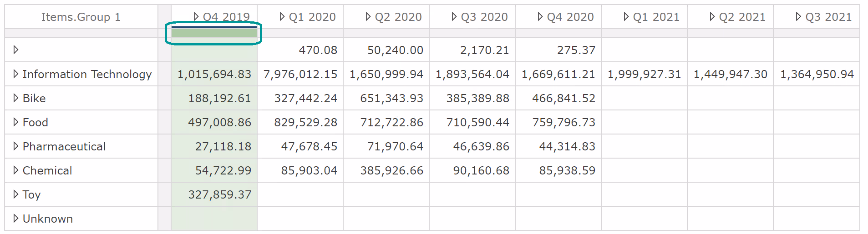This screenshot has height=234, width=868.
Task: Expand the Q2 2020 column arrow
Action: [x=368, y=17]
